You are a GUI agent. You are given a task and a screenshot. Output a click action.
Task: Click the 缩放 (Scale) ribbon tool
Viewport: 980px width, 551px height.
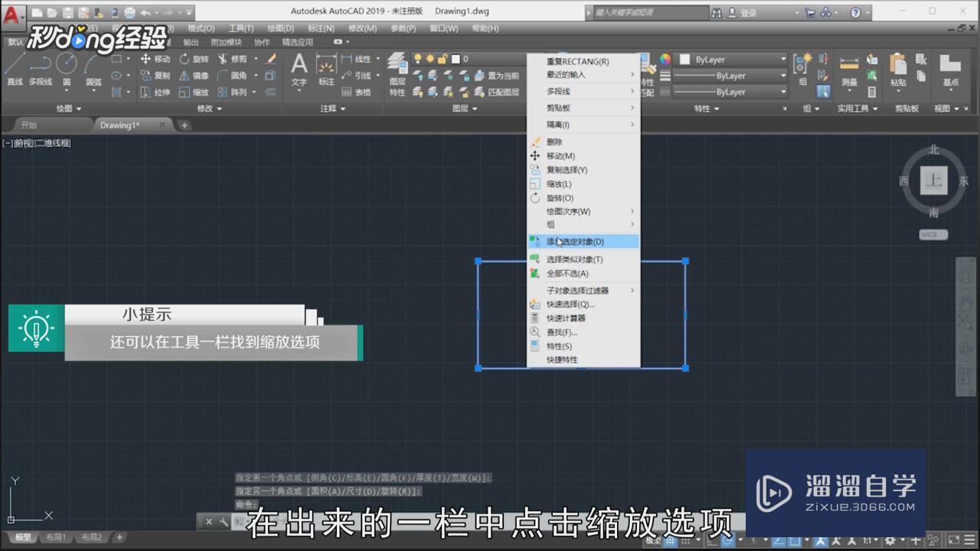193,92
